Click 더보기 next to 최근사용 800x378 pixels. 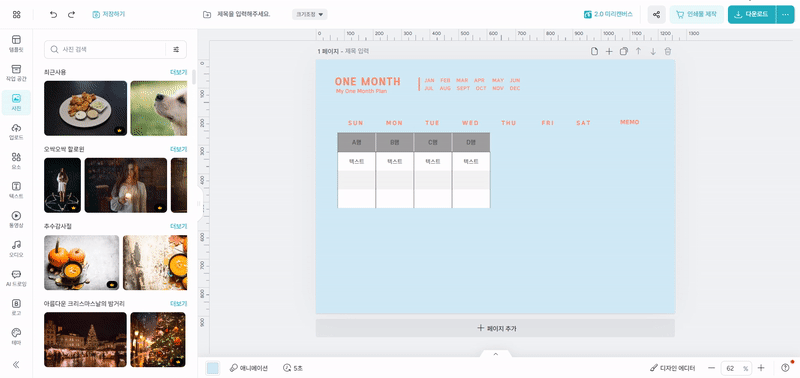tap(178, 72)
